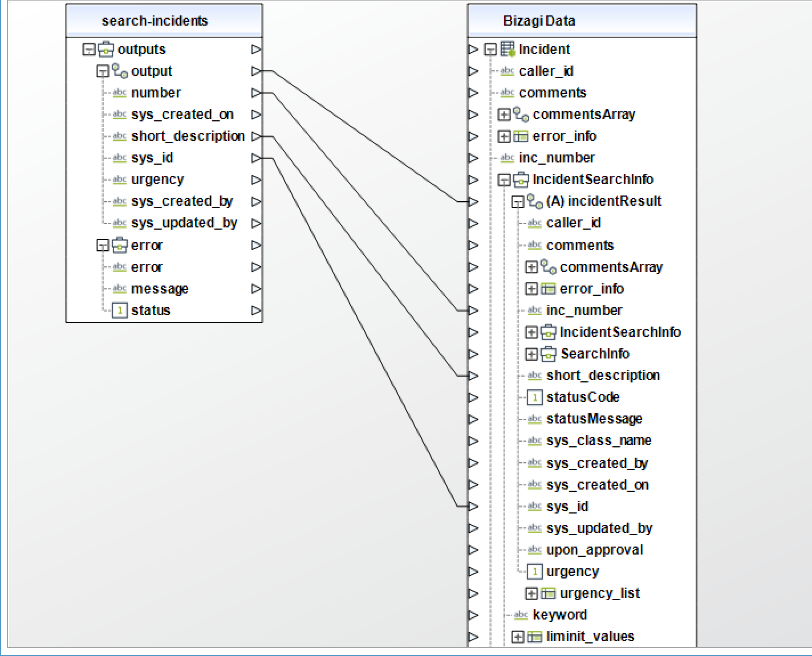
Task: Click the output connector arrow for urgency
Action: click(257, 180)
